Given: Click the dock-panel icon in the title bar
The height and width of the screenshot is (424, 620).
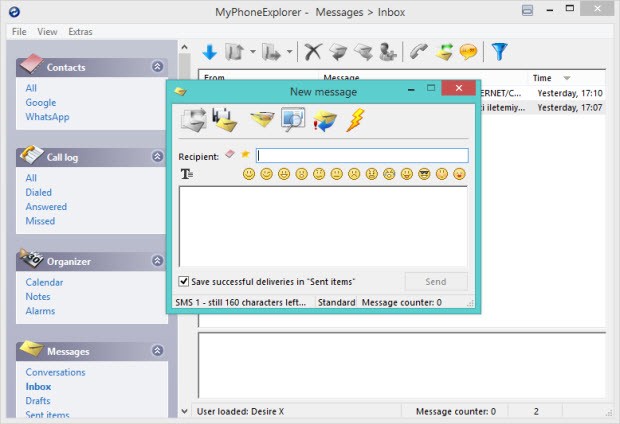Looking at the screenshot, I should (527, 10).
